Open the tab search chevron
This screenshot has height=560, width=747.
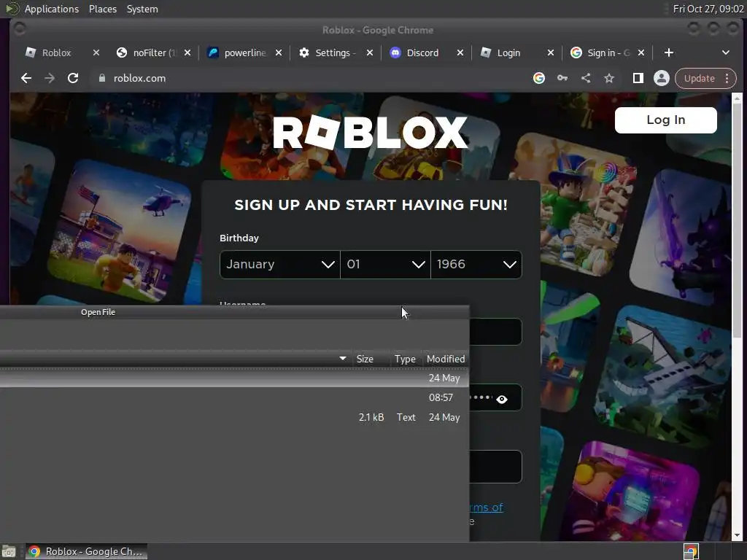tap(726, 52)
